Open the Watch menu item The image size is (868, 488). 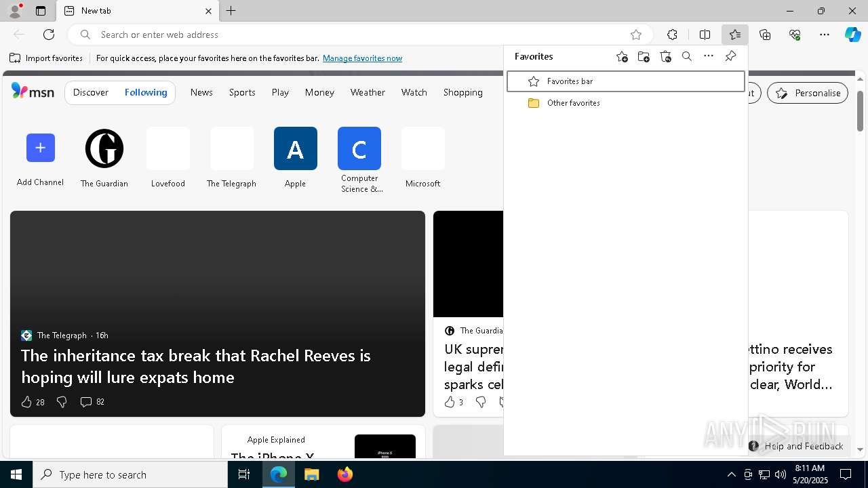point(414,92)
